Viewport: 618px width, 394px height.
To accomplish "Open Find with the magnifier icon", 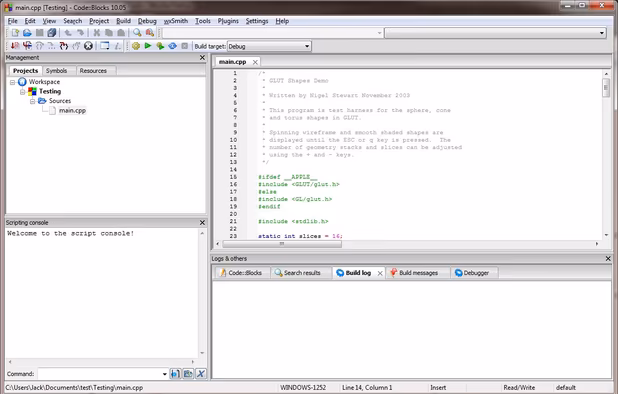I will [x=137, y=33].
